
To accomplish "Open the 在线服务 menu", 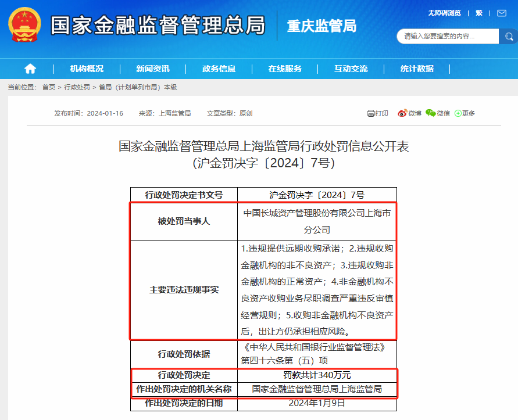I will 285,69.
